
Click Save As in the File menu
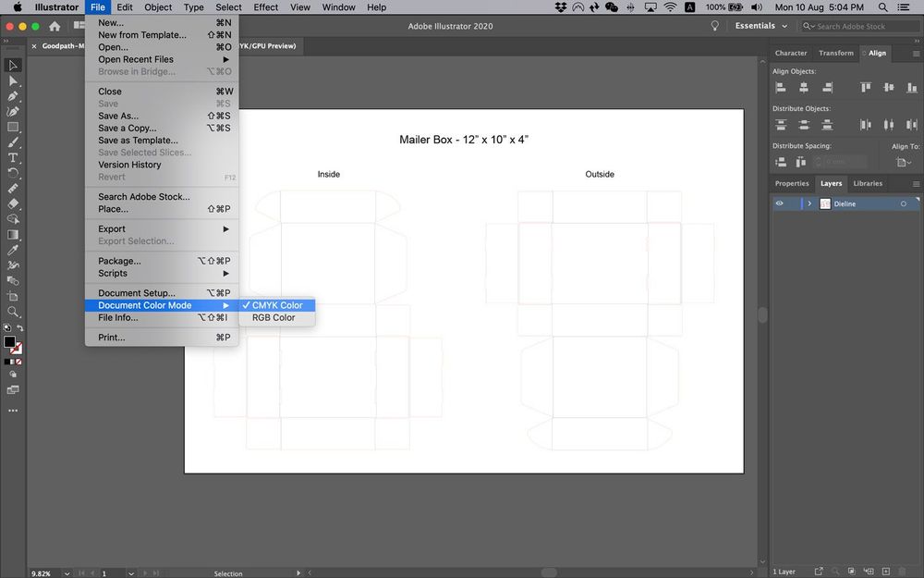(120, 116)
